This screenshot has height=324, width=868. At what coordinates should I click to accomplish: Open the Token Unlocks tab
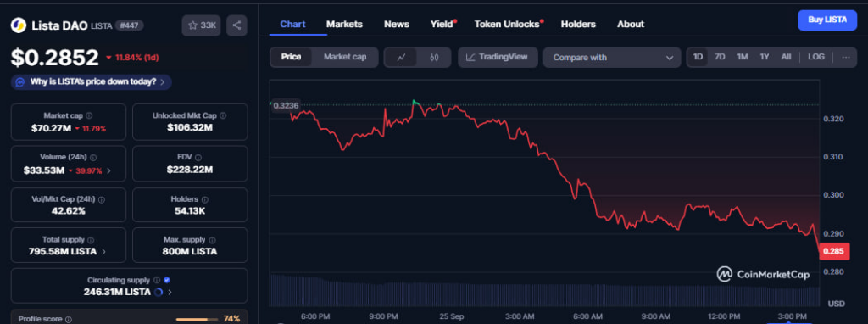507,25
